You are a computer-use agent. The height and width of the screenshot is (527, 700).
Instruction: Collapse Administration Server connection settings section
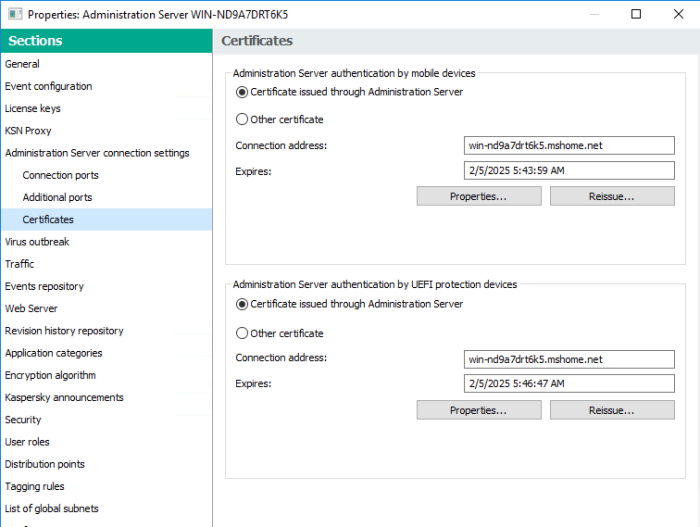coord(97,153)
